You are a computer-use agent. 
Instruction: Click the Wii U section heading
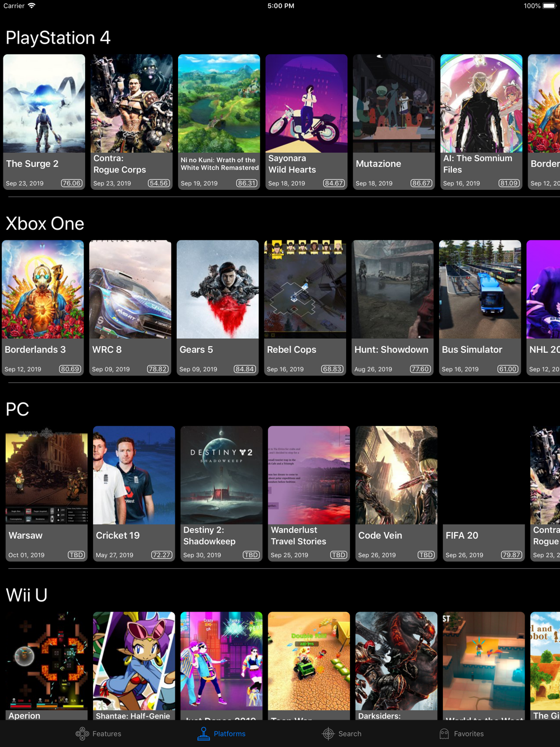pos(26,595)
